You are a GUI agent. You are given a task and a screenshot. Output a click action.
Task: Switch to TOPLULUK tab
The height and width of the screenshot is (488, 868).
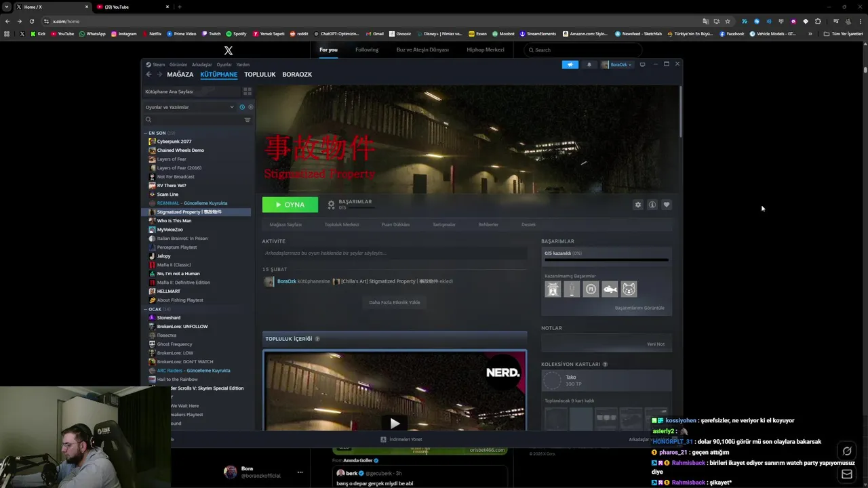260,75
